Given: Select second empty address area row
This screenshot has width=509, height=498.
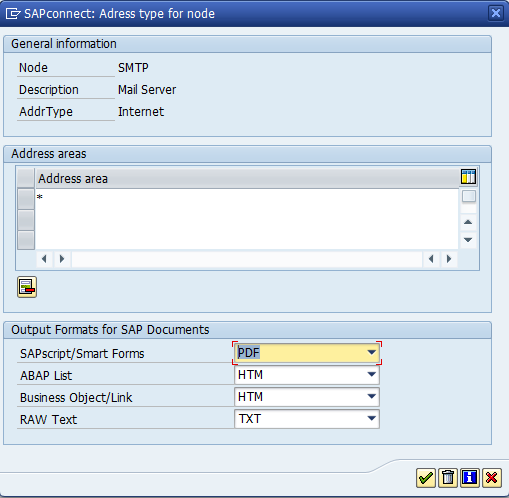Looking at the screenshot, I should coord(26,220).
